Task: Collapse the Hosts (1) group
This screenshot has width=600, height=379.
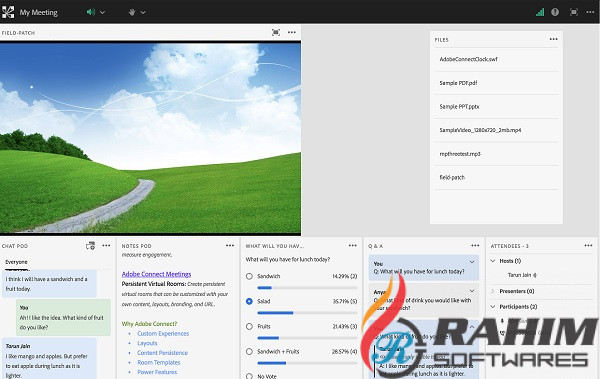Action: tap(493, 261)
